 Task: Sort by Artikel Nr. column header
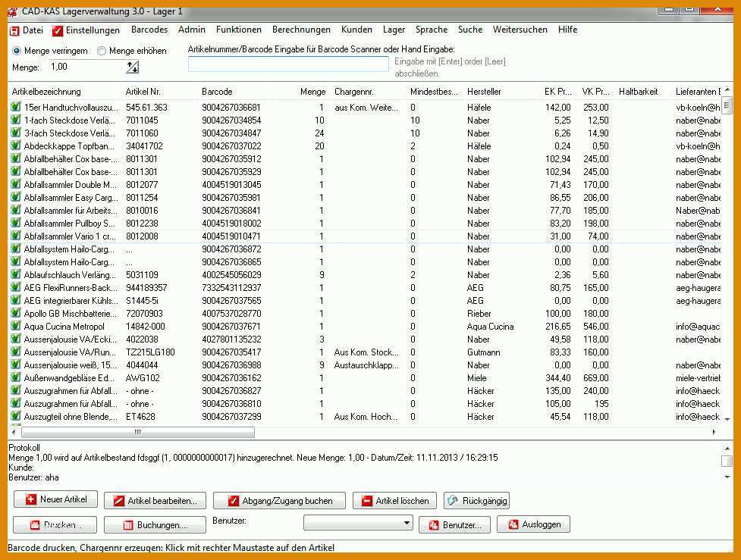tap(143, 92)
